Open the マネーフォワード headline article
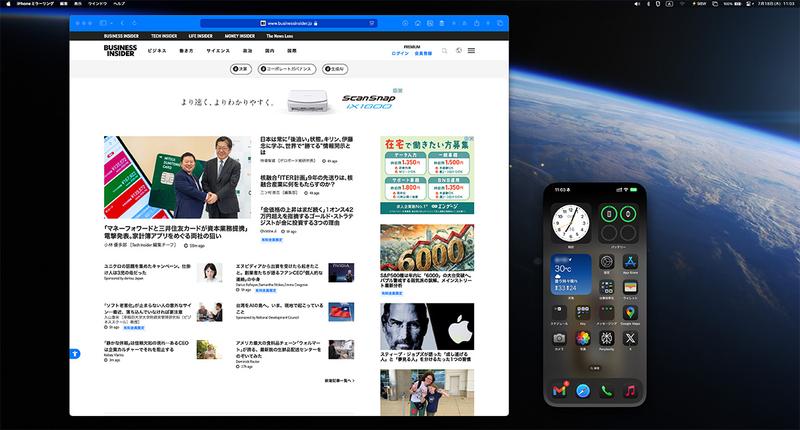 click(176, 232)
